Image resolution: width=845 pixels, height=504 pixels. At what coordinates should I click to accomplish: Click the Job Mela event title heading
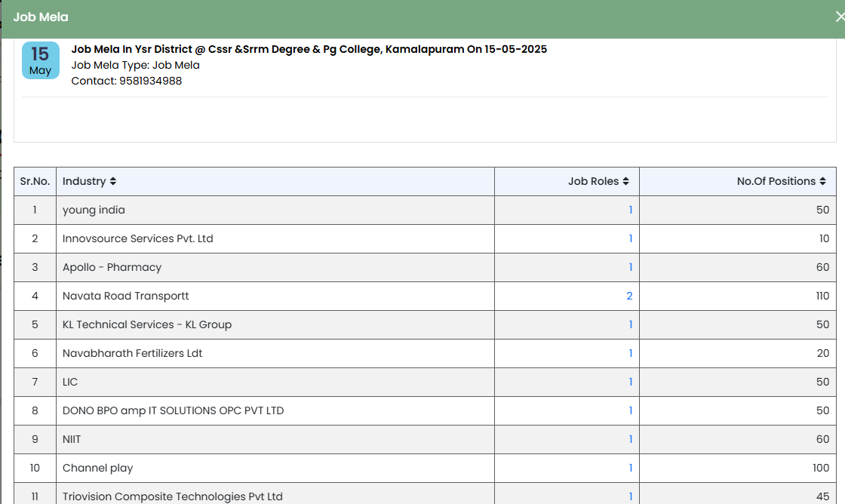pos(309,49)
